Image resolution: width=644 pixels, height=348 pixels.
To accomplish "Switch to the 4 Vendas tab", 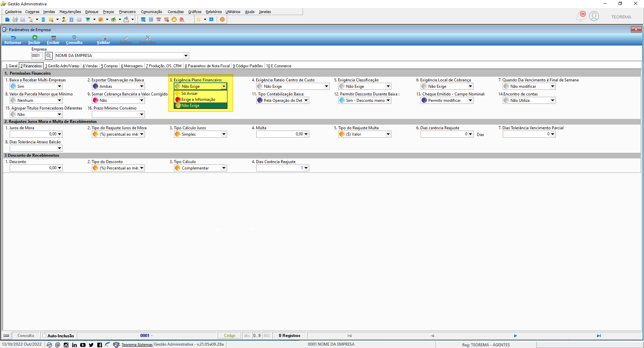I will coord(90,66).
